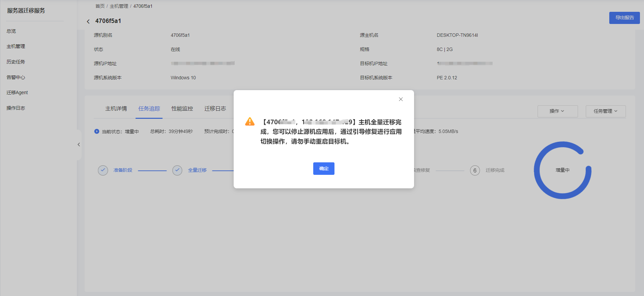Click the blue current status play icon
This screenshot has width=644, height=296.
[x=97, y=131]
